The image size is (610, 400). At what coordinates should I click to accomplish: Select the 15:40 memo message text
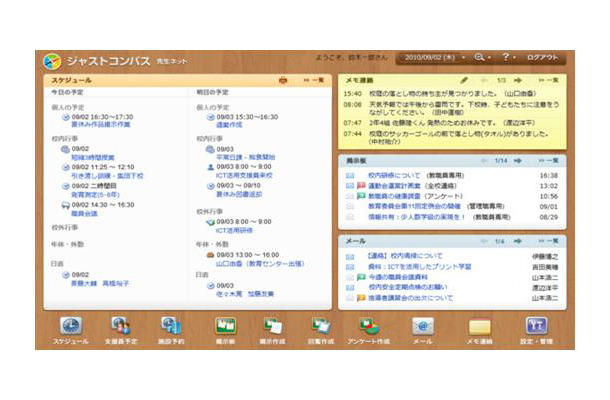point(452,93)
